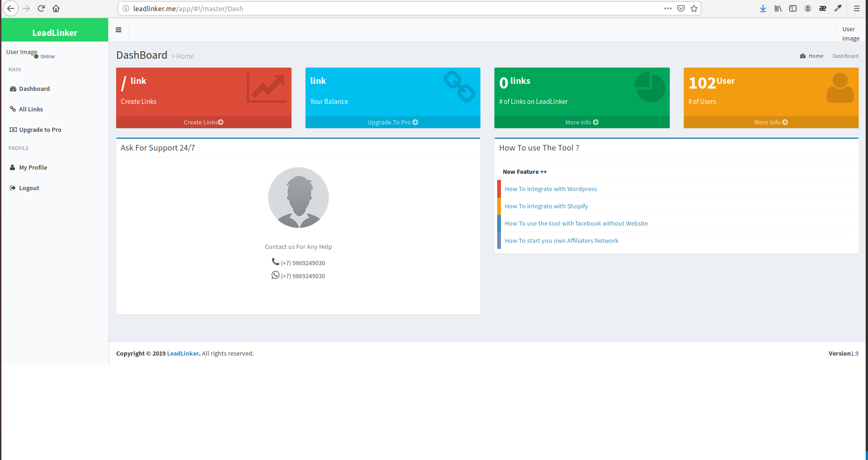Click LeadLinker link in the footer
Image resolution: width=868 pixels, height=460 pixels.
coord(184,353)
